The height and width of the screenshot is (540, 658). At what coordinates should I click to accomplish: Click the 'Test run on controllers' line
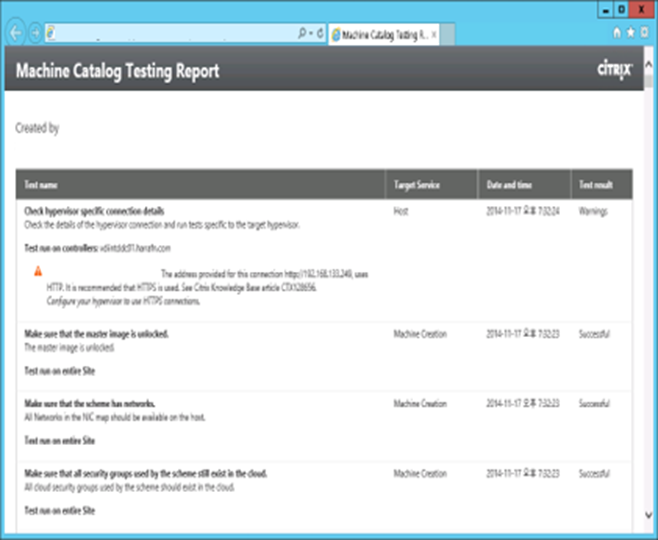[97, 248]
